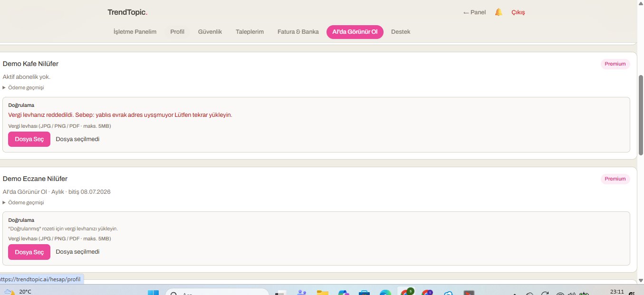Screen dimensions: 644x295
Task: Click the '"Doğrulanmış" rozeti için' instruction text
Action: 63,228
